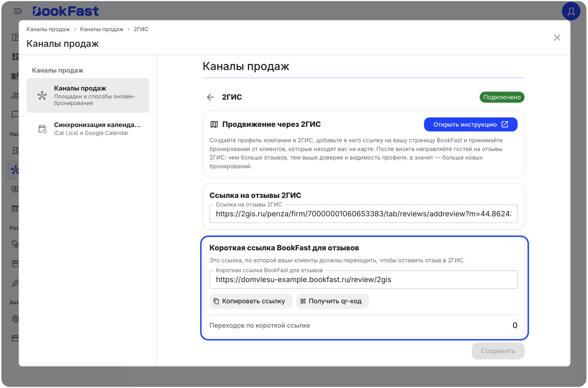588x388 pixels.
Task: Click the 2ГИС breadcrumb
Action: pos(141,29)
